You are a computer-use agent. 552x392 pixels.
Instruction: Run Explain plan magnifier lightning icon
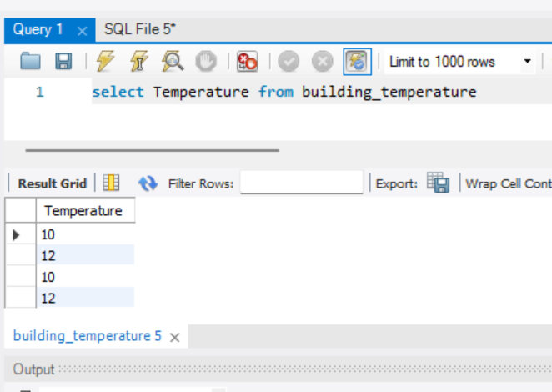pos(173,61)
